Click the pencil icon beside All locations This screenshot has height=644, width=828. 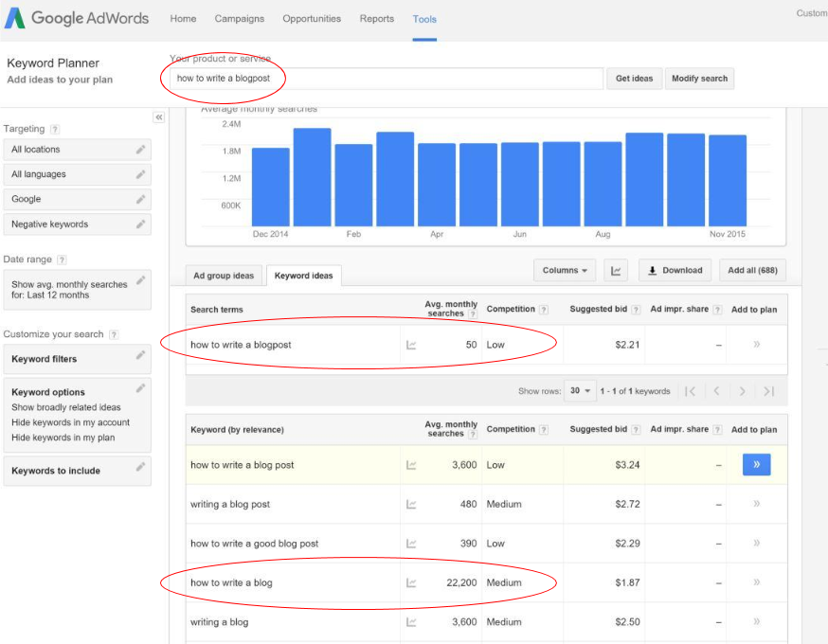click(x=140, y=150)
